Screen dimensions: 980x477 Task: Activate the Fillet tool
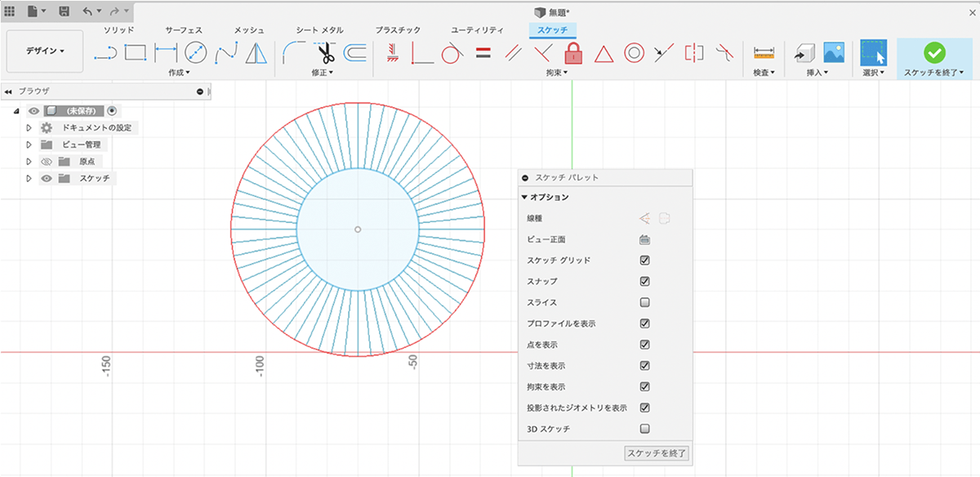point(294,54)
